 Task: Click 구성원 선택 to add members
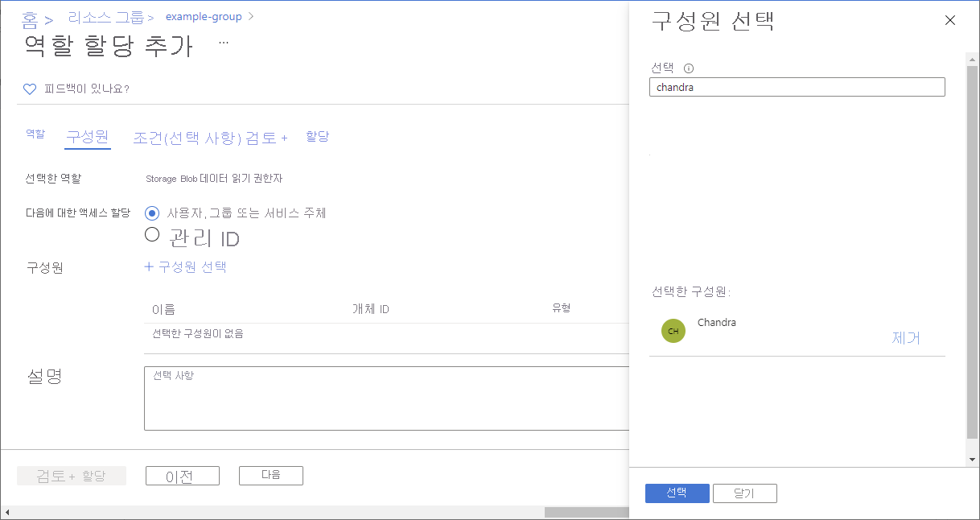[x=194, y=266]
